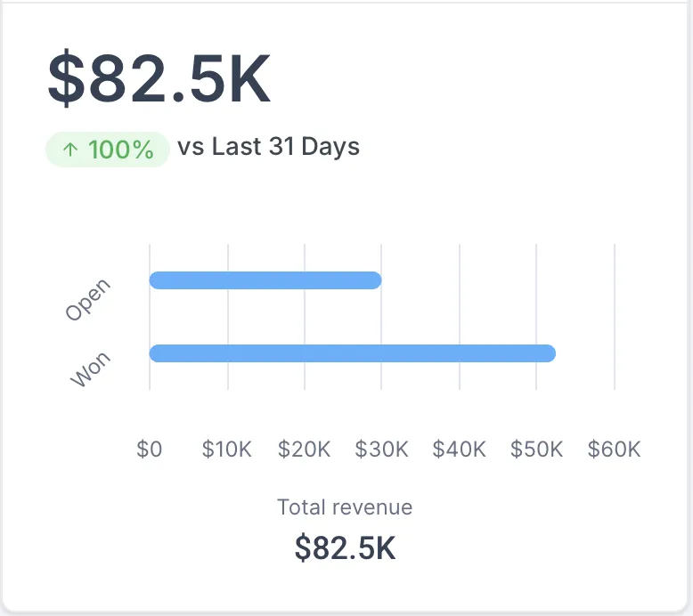This screenshot has height=616, width=693.
Task: Click the $40K axis tick label
Action: pyautogui.click(x=460, y=450)
